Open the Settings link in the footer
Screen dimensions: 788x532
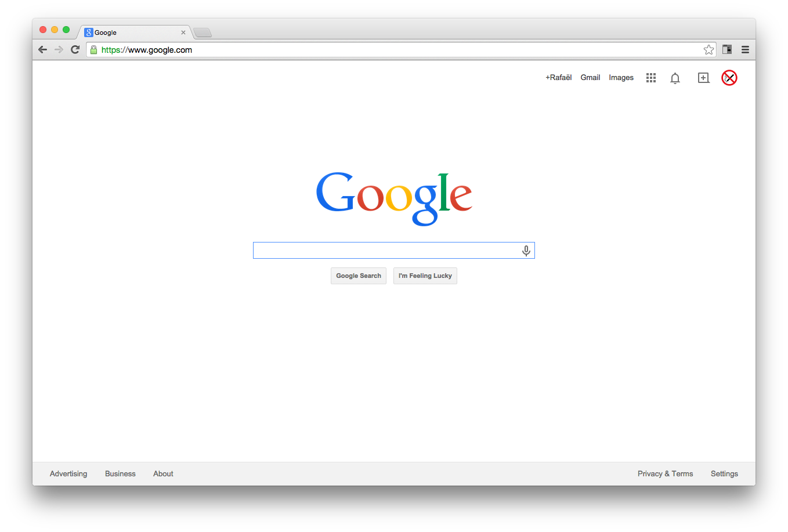click(x=724, y=474)
